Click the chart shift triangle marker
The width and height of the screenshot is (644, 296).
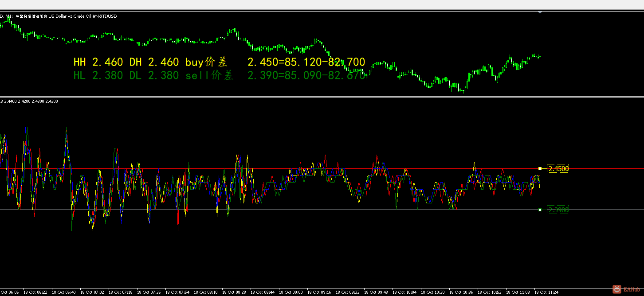pos(540,13)
